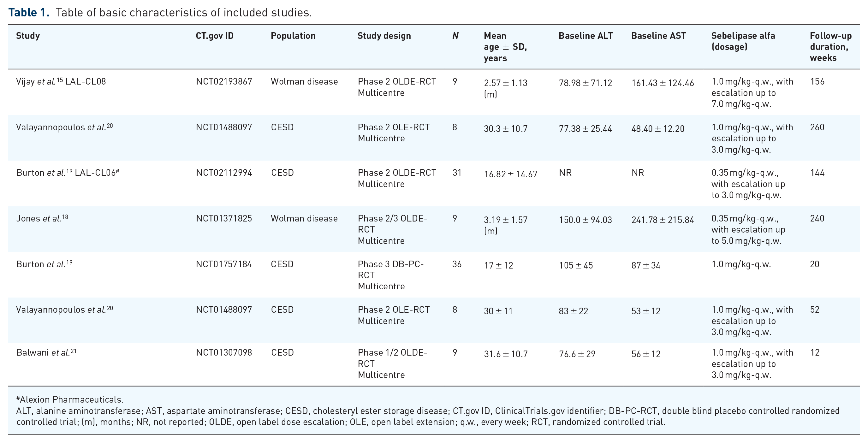Click trial ID NCT01757184
The height and width of the screenshot is (443, 868).
tap(224, 264)
